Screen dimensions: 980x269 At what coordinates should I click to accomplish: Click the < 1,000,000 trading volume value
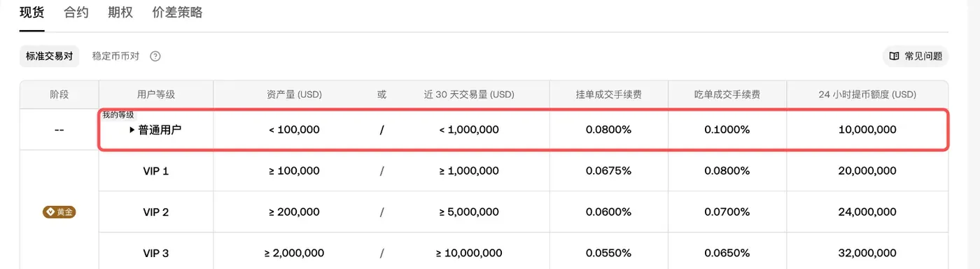click(x=469, y=130)
